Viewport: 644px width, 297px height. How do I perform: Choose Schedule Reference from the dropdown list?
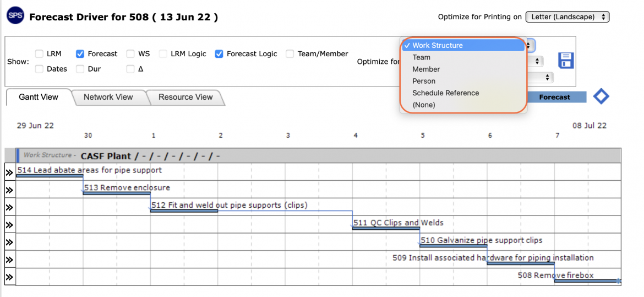click(x=463, y=93)
